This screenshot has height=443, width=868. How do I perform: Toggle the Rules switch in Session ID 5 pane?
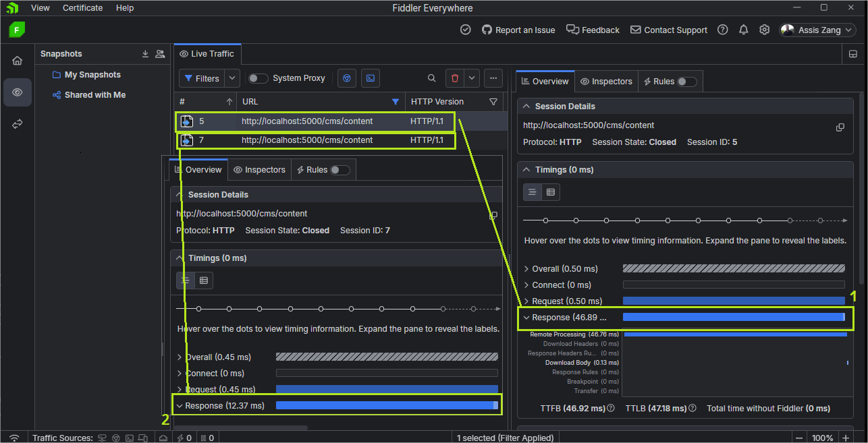[687, 82]
